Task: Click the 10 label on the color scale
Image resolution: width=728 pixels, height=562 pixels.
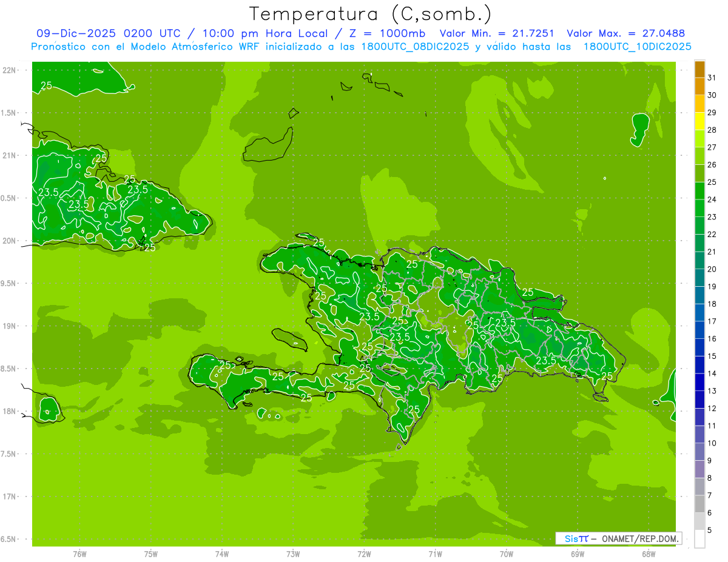Action: [712, 443]
